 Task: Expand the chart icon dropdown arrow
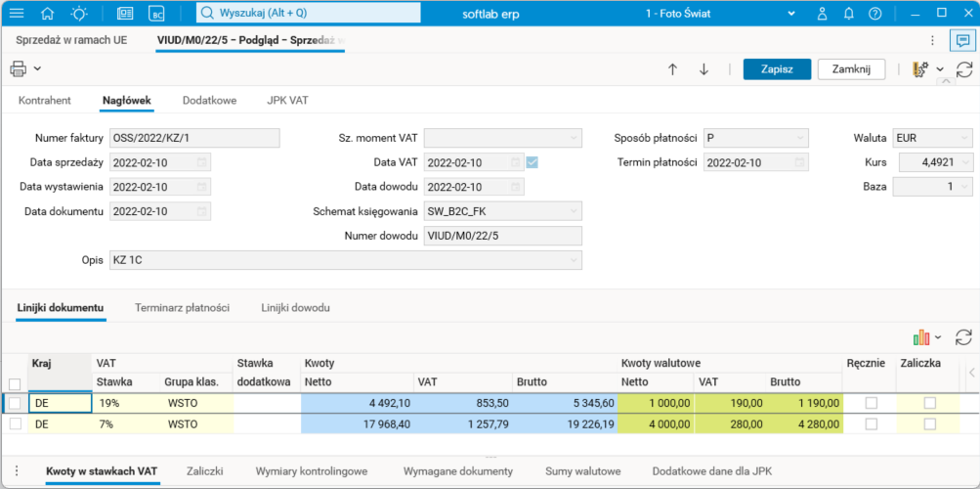click(x=938, y=338)
